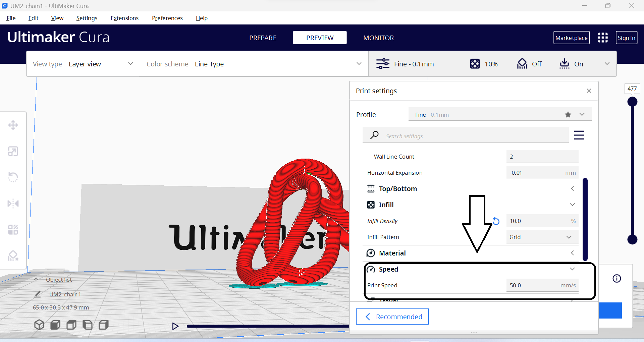
Task: Click the Print Speed value field
Action: pyautogui.click(x=542, y=285)
